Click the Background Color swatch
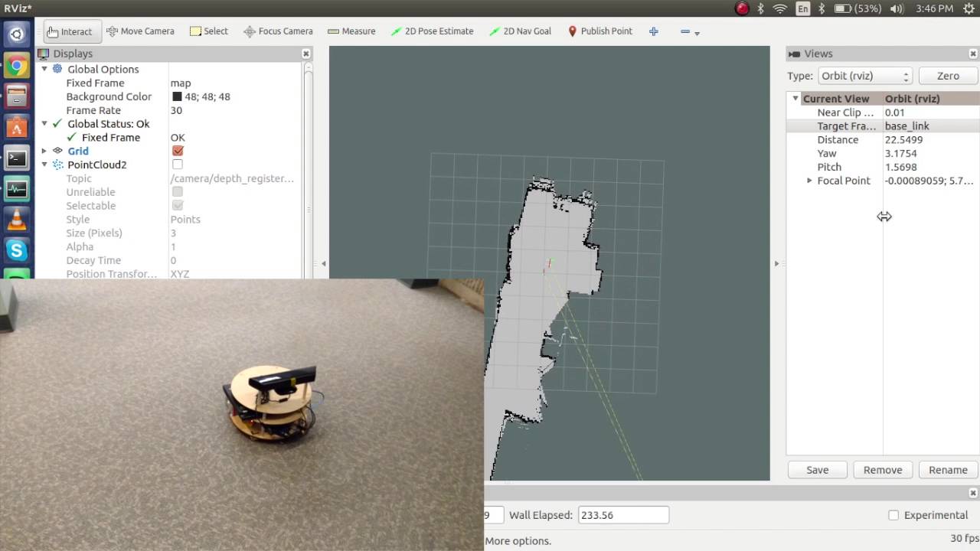Image resolution: width=980 pixels, height=551 pixels. [x=177, y=97]
